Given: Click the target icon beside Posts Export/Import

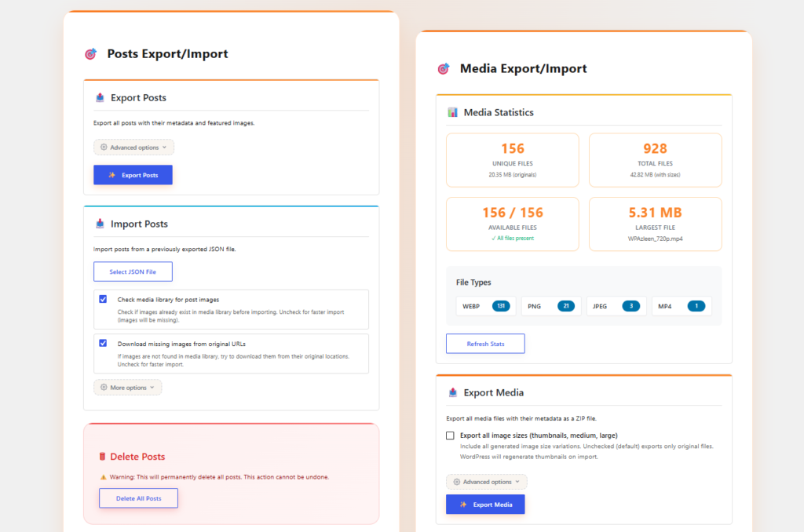Looking at the screenshot, I should [91, 54].
